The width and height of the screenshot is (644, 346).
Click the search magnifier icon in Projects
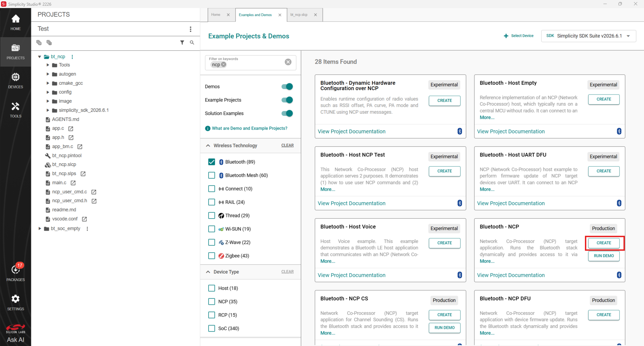click(192, 43)
